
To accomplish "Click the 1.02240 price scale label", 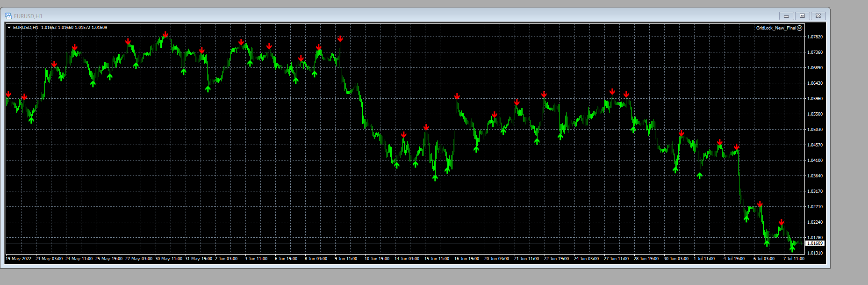I will [815, 222].
